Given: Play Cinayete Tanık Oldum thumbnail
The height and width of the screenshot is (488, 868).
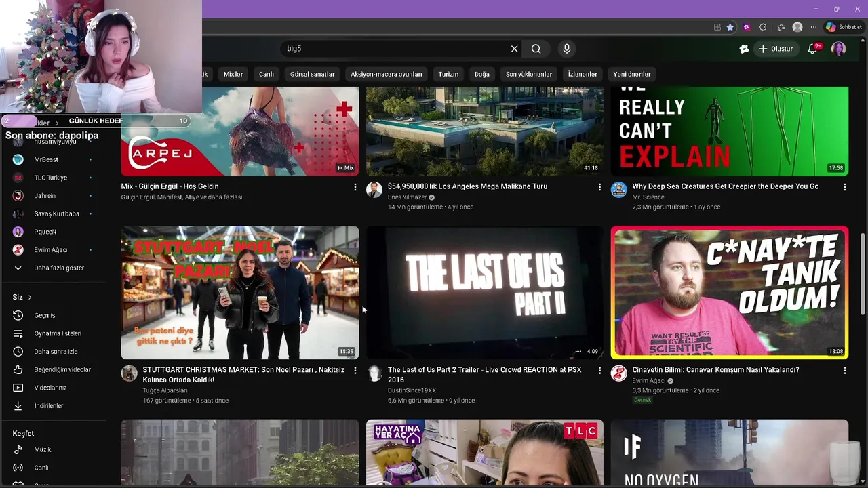Looking at the screenshot, I should pyautogui.click(x=730, y=292).
